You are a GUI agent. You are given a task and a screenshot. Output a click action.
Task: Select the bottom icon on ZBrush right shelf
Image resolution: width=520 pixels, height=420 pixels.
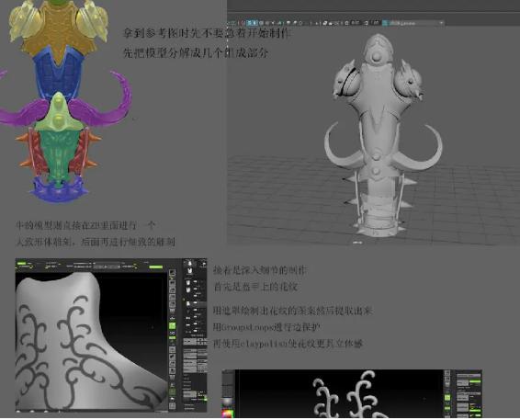click(x=172, y=405)
